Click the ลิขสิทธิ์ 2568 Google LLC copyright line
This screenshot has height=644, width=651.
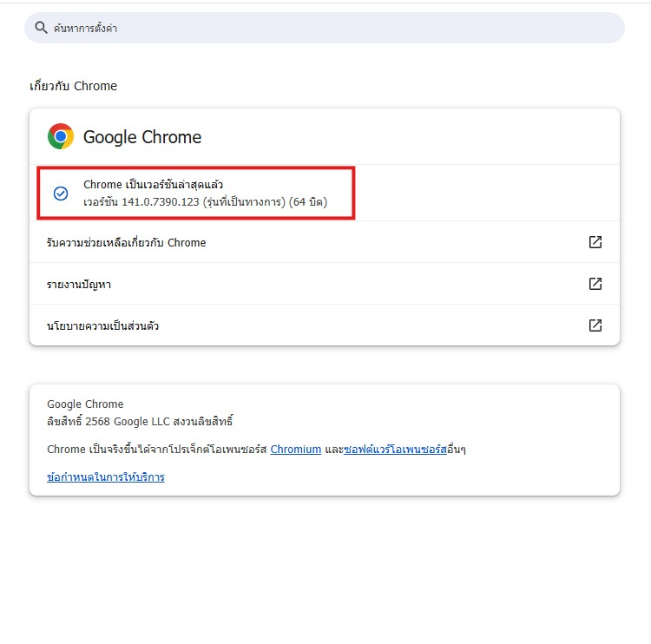coord(140,422)
